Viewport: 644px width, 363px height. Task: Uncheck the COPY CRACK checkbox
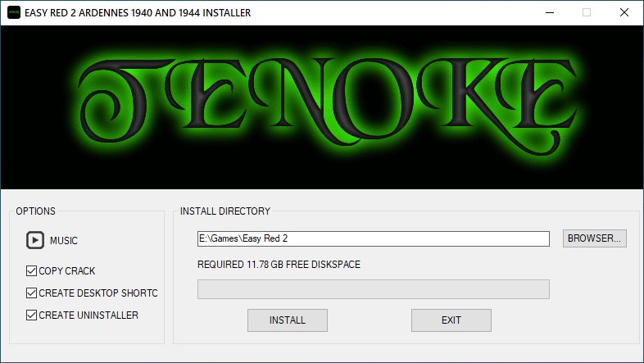coord(32,270)
